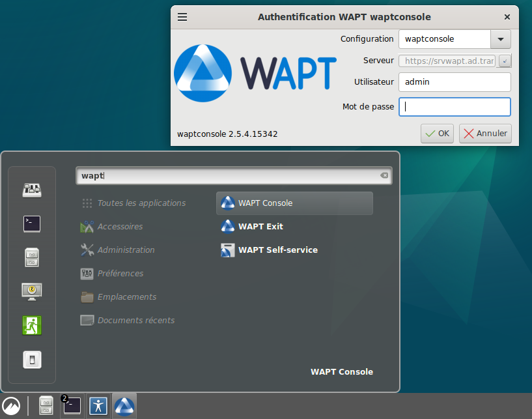This screenshot has width=532, height=419.
Task: Launch WAPT Self-service from results
Action: coord(294,250)
